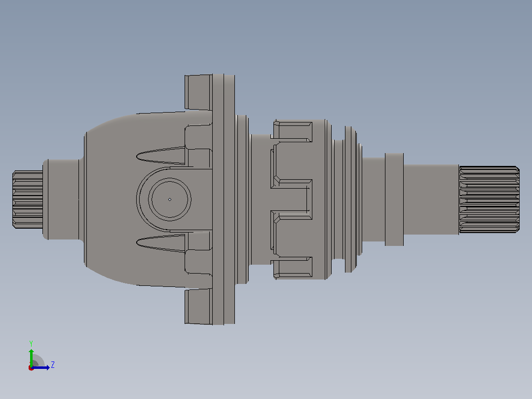
Task: Select the short splined stub on the model's left
Action: pos(28,199)
